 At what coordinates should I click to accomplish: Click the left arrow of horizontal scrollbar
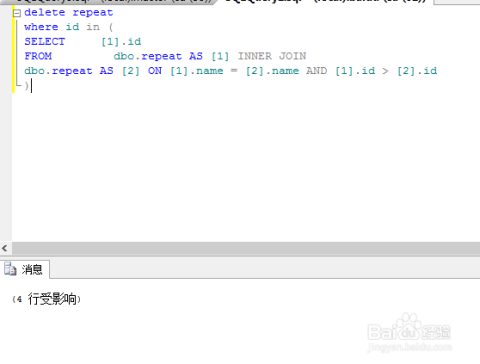(x=5, y=248)
